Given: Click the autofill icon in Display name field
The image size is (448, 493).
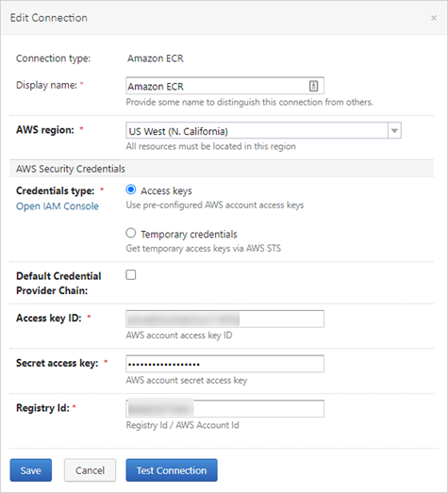Looking at the screenshot, I should click(x=313, y=86).
